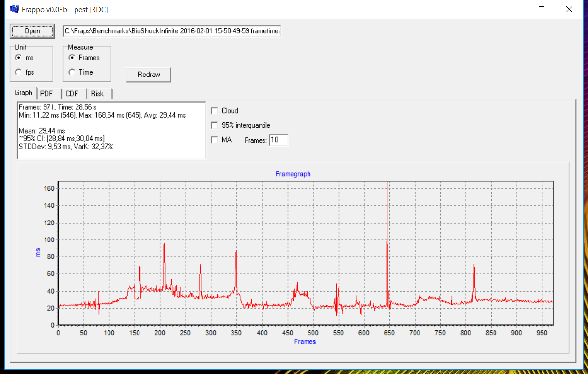Select the Time measure radio button

click(x=72, y=72)
